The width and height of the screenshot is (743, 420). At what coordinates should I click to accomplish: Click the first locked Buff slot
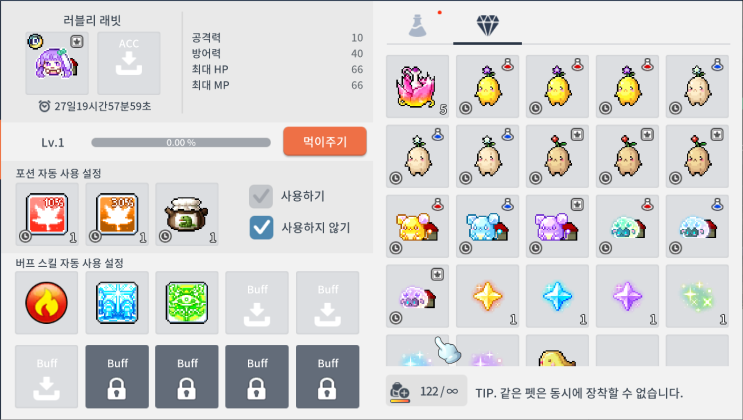117,377
